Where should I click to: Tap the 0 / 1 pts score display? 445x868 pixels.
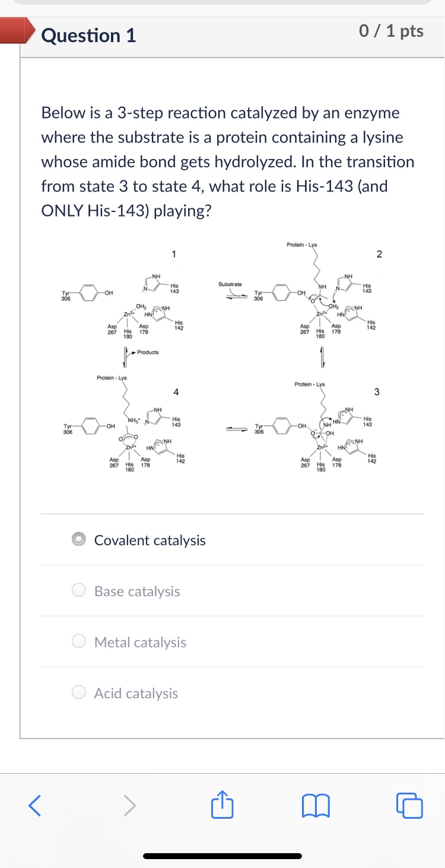[392, 31]
